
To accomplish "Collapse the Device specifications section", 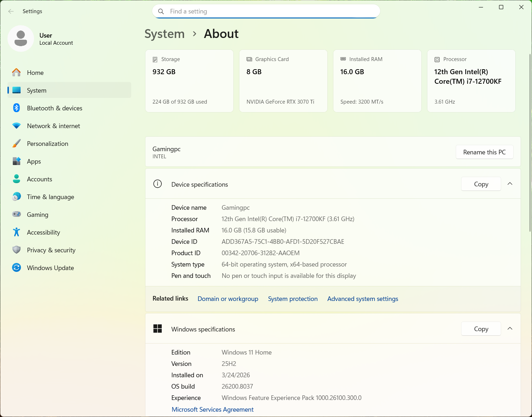I will [x=510, y=184].
